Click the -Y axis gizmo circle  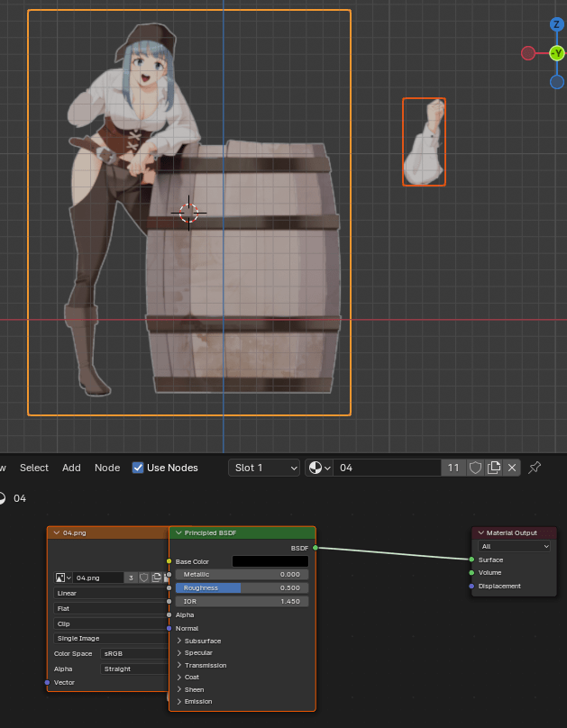(x=557, y=53)
